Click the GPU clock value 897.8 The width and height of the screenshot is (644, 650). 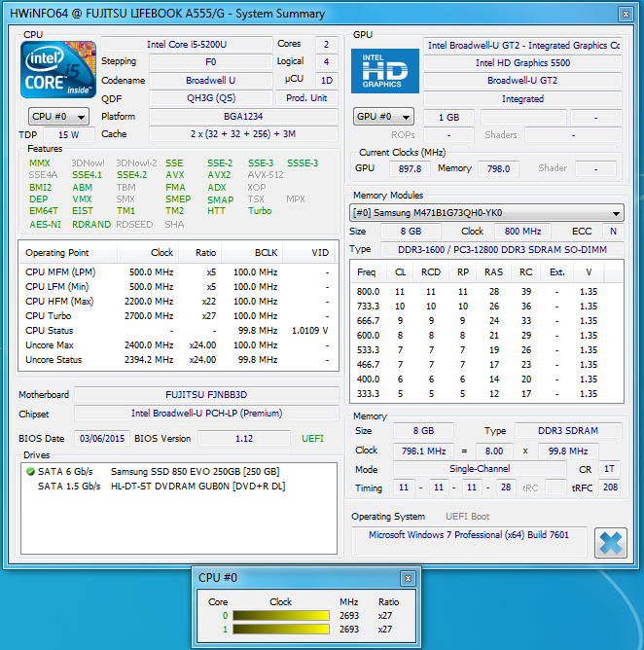click(x=410, y=168)
